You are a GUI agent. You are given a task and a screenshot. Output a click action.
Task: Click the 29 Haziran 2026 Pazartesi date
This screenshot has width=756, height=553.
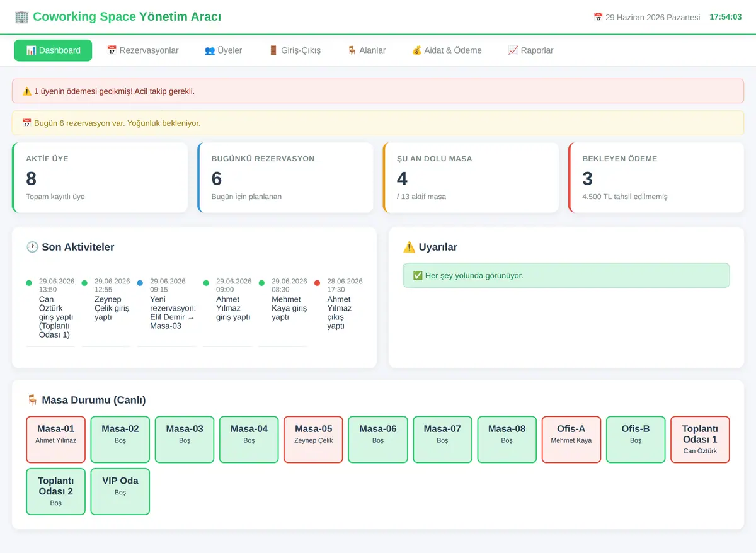click(653, 18)
